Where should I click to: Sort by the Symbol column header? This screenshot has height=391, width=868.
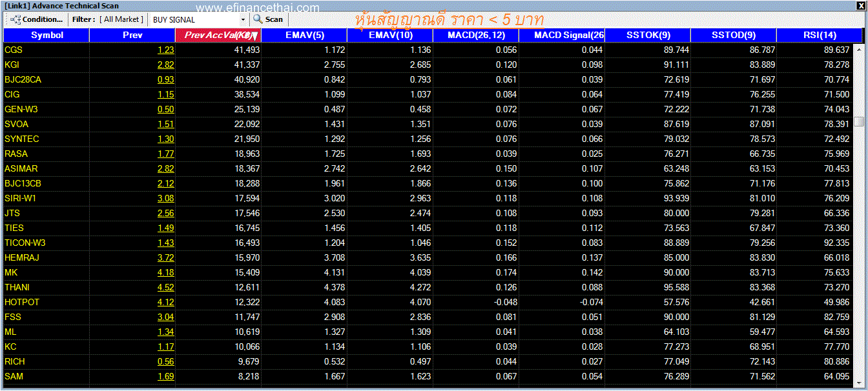[x=46, y=35]
